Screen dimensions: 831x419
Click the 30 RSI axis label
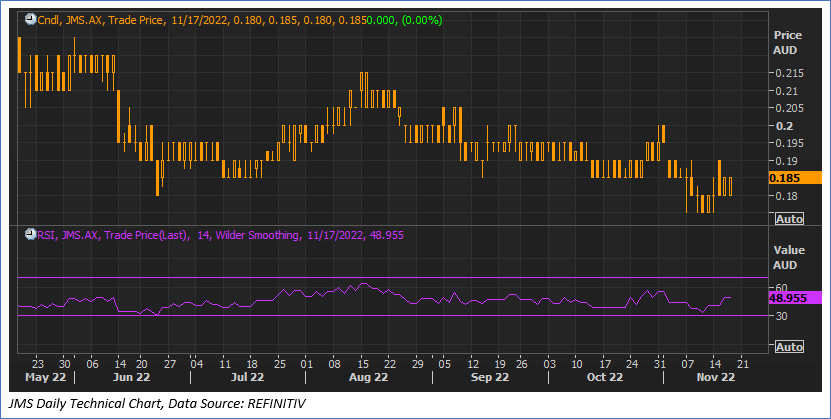(x=781, y=316)
